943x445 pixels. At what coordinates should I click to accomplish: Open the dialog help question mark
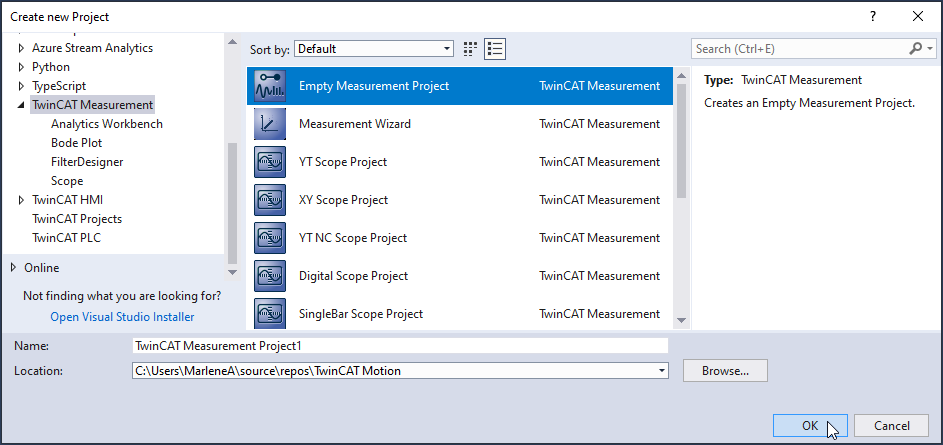pos(873,17)
